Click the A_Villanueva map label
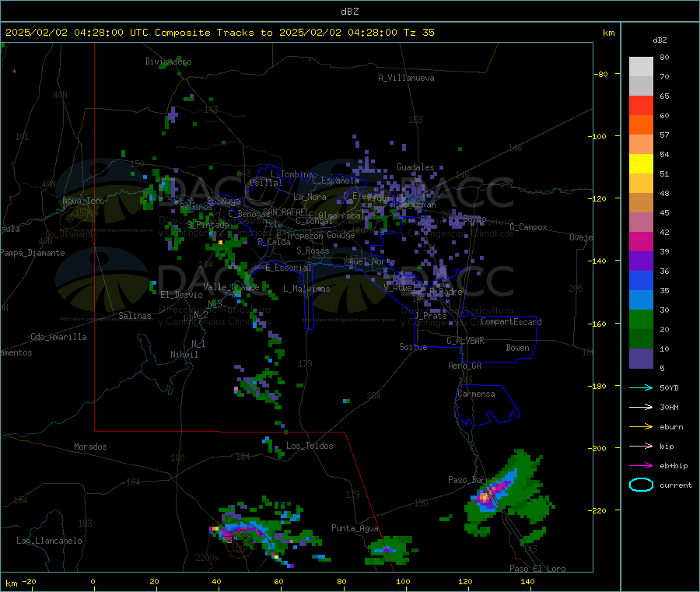The width and height of the screenshot is (700, 592). tap(406, 78)
